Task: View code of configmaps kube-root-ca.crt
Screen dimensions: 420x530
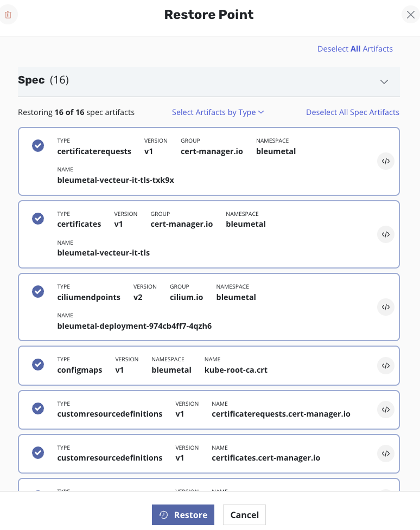Action: (x=385, y=366)
